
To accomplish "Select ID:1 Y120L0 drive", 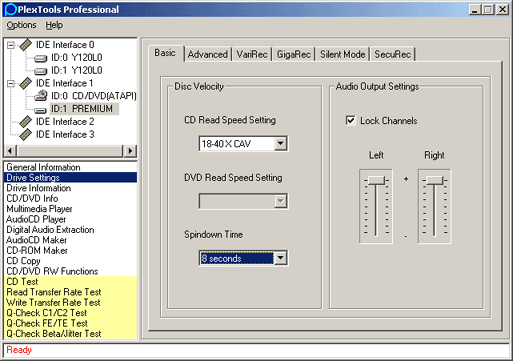I will pyautogui.click(x=77, y=70).
